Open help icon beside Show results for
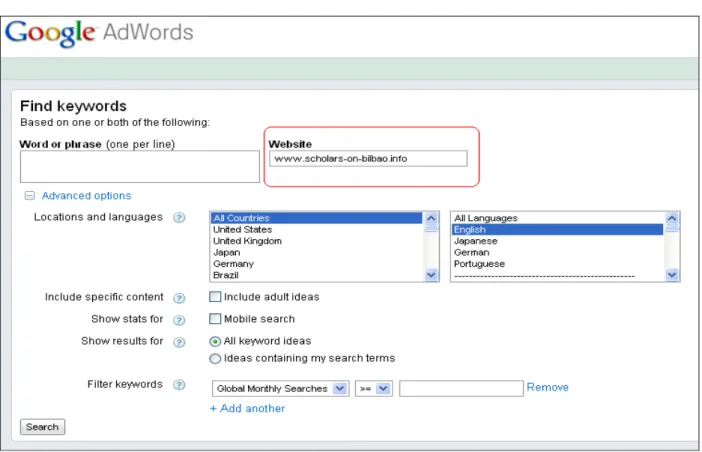 pyautogui.click(x=179, y=342)
